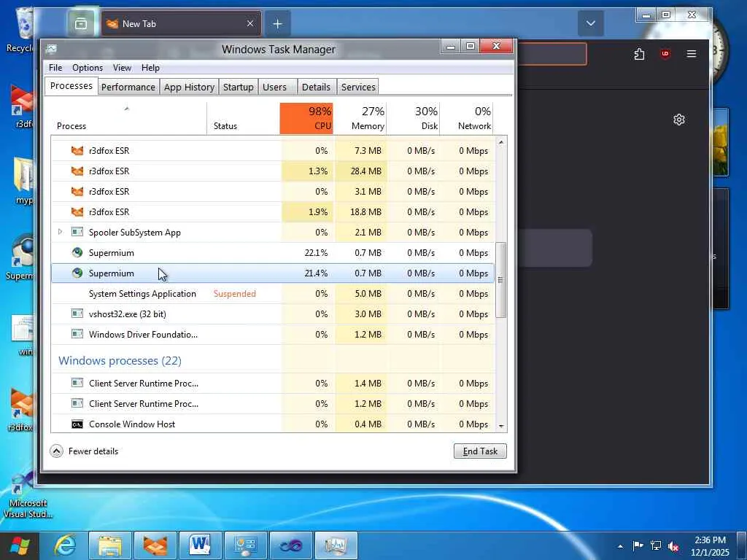Screen dimensions: 747x560
Task: Click the uBlock Origin icon in r3dfox
Action: coord(665,54)
